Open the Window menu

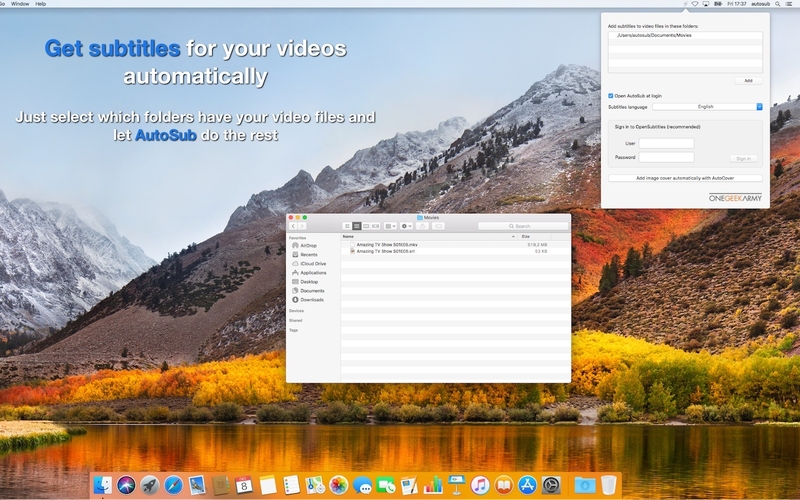coord(20,4)
